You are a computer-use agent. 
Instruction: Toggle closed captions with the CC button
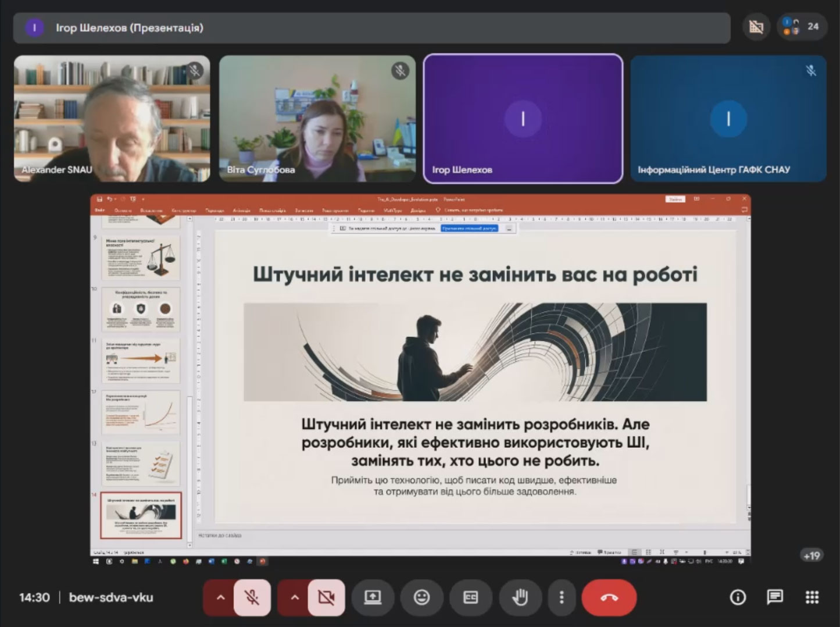(470, 597)
